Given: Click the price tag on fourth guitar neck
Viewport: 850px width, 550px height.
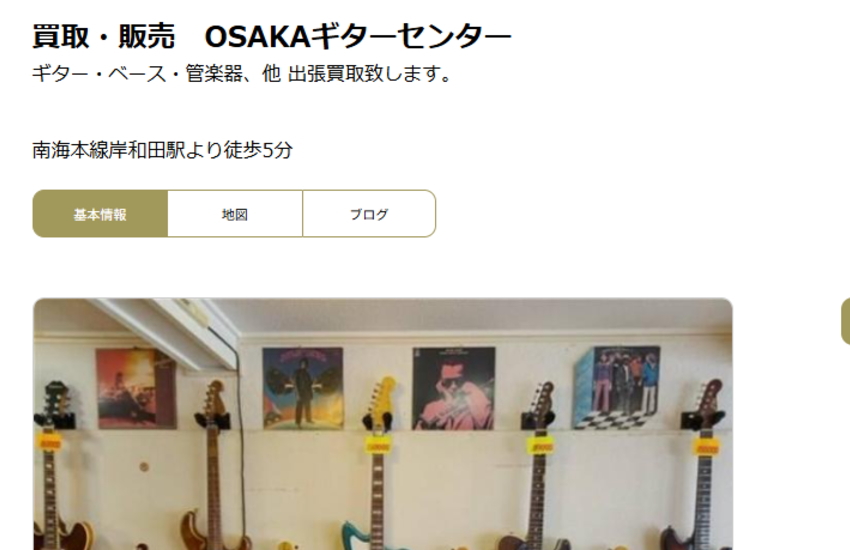Looking at the screenshot, I should [540, 444].
